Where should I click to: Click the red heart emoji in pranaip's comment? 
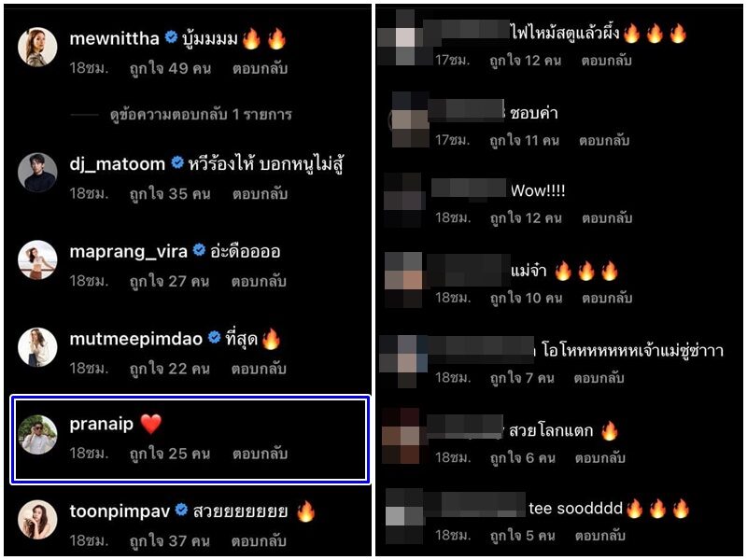pyautogui.click(x=151, y=424)
